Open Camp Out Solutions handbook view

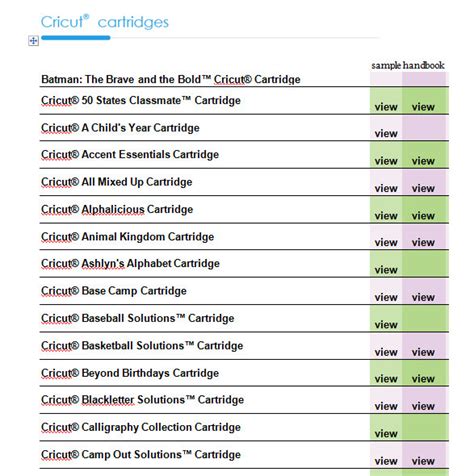(423, 461)
